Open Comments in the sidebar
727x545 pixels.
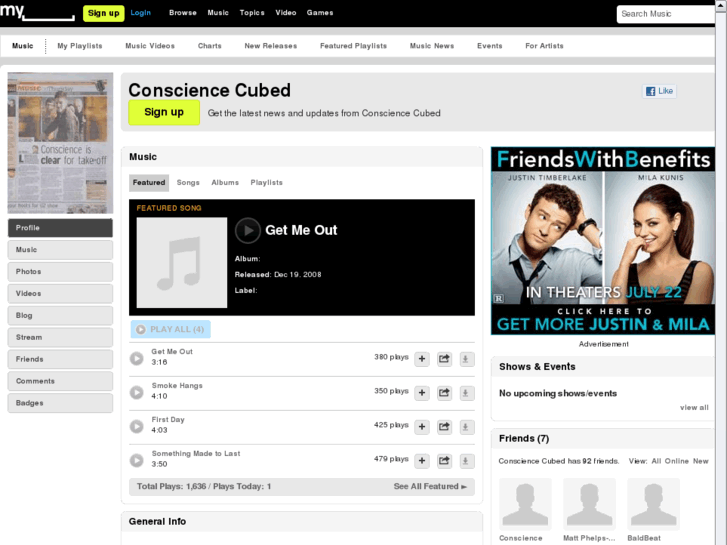tap(60, 381)
